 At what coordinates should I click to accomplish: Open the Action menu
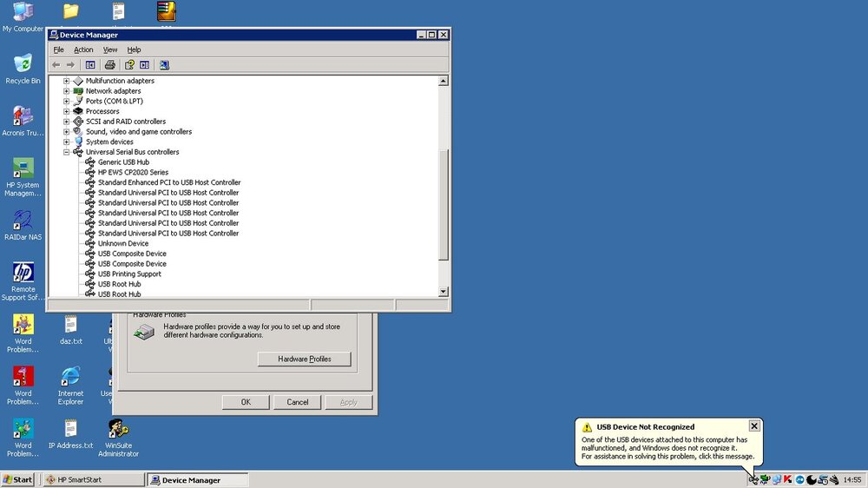pos(83,49)
